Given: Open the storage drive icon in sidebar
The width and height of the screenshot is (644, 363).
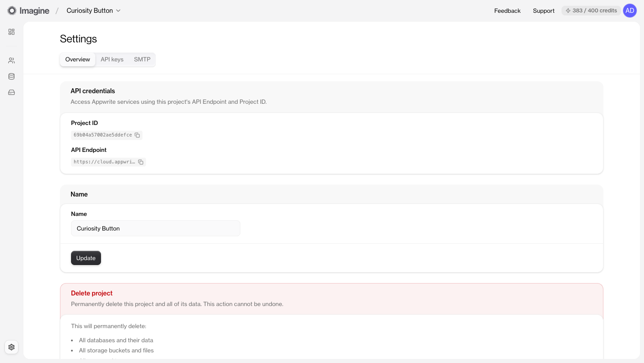Looking at the screenshot, I should (x=11, y=92).
